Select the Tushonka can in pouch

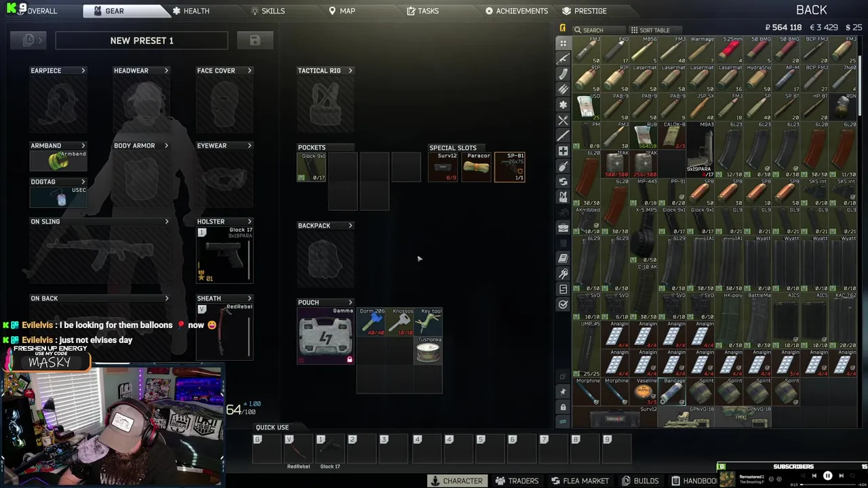[428, 350]
